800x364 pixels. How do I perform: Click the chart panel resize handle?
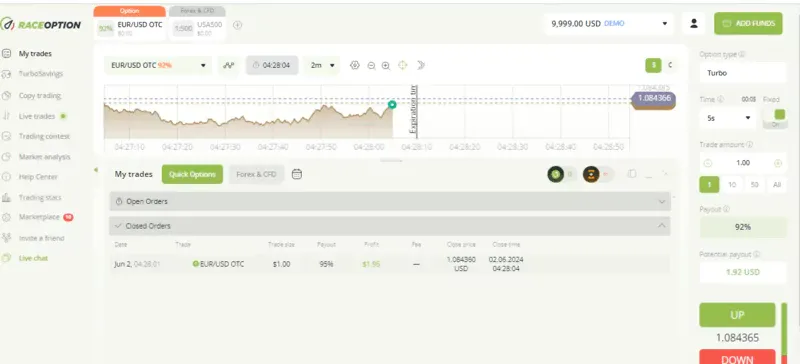click(392, 160)
